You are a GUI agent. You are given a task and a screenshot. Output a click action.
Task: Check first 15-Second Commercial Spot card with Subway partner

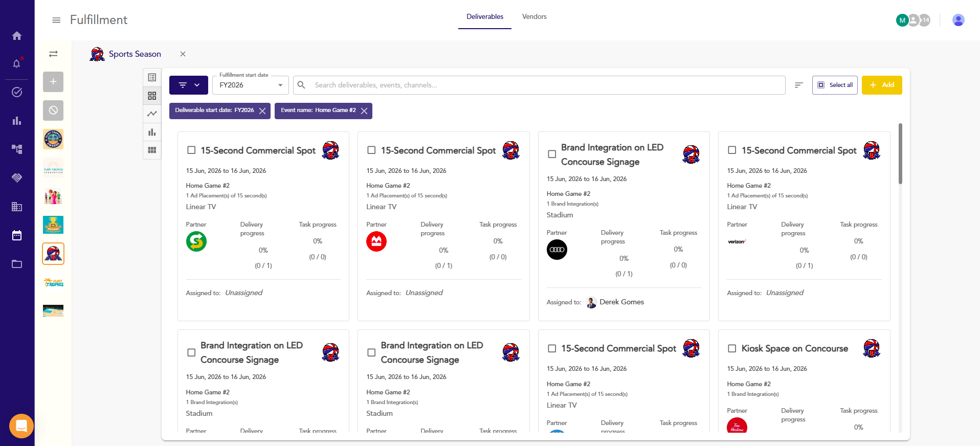191,150
